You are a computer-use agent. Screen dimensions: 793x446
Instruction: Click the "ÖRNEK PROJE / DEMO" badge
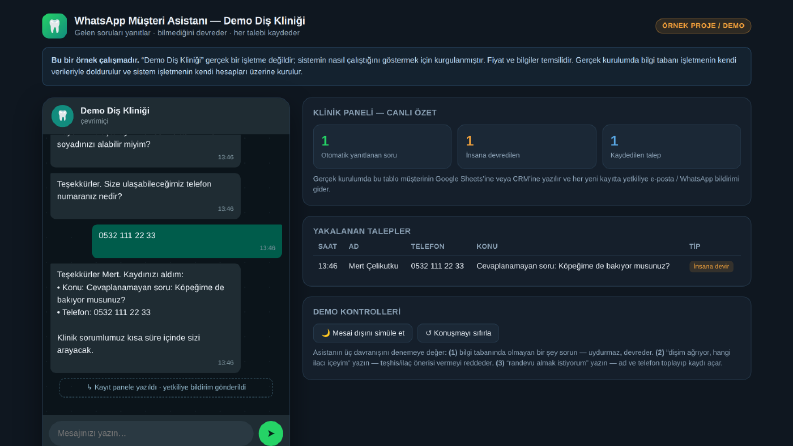point(703,26)
